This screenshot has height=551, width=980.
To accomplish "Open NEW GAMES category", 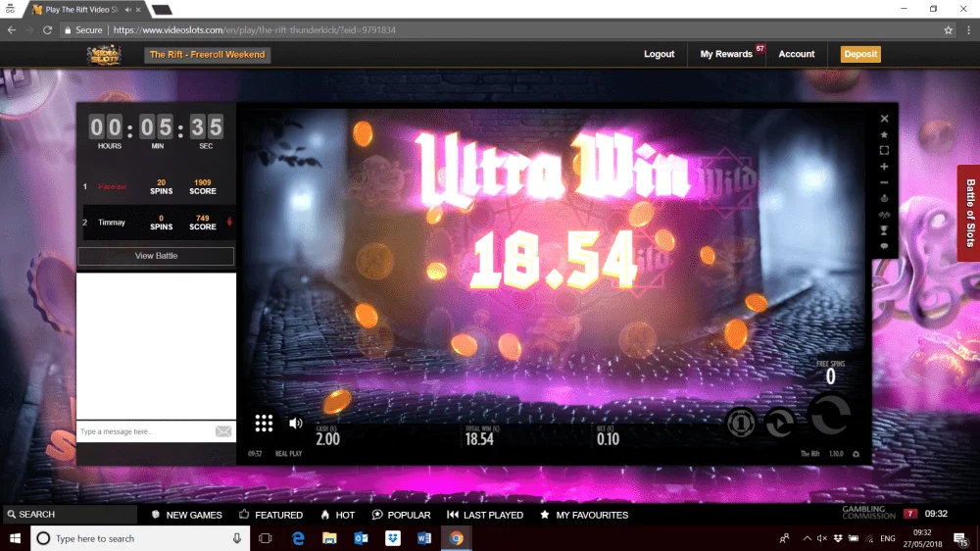I will coord(186,515).
